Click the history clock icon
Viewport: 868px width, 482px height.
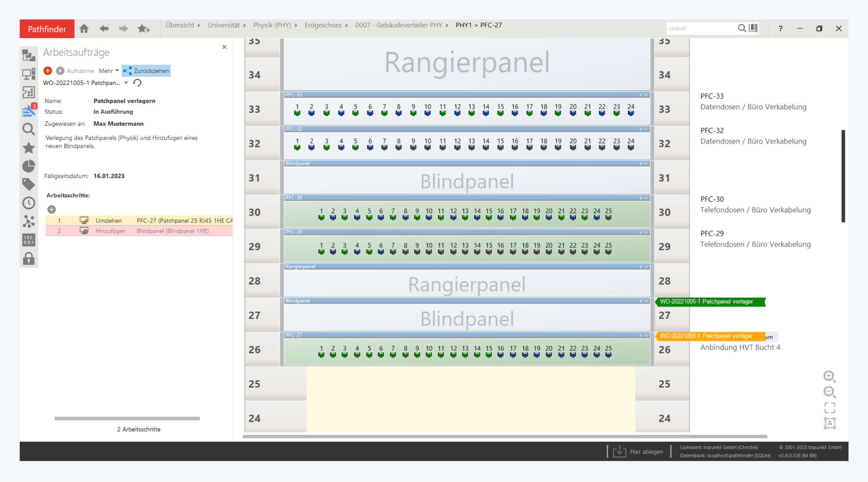29,203
